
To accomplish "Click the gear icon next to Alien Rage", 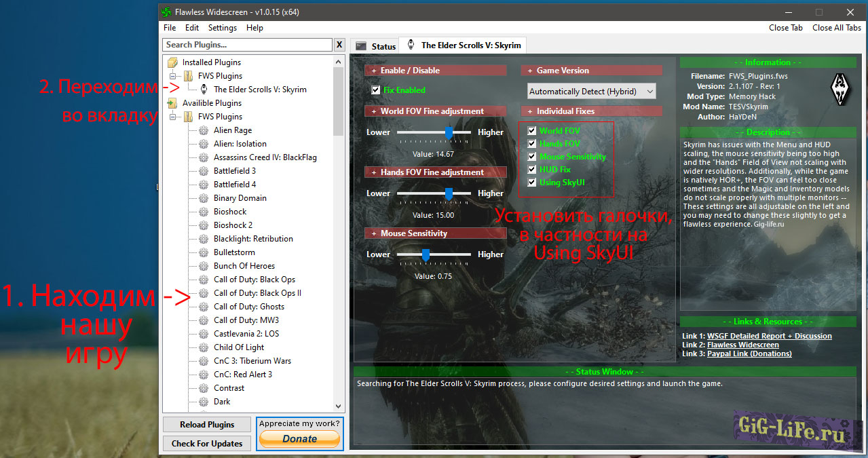I will 204,130.
